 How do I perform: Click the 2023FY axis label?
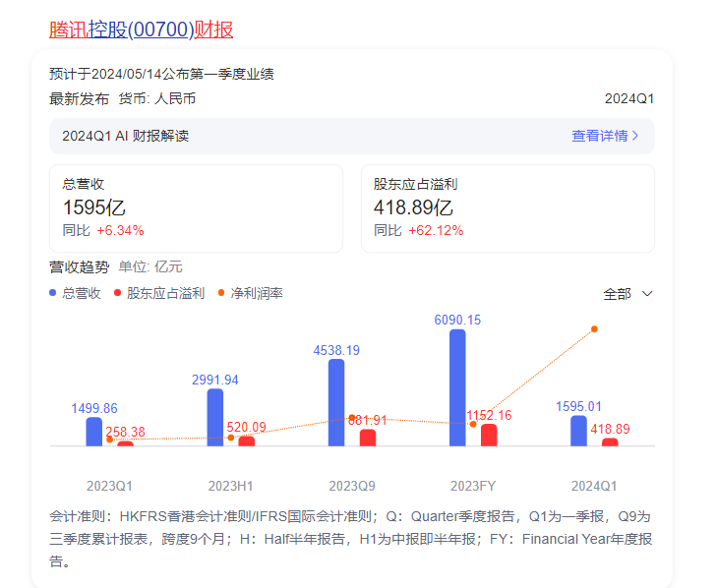[x=473, y=486]
